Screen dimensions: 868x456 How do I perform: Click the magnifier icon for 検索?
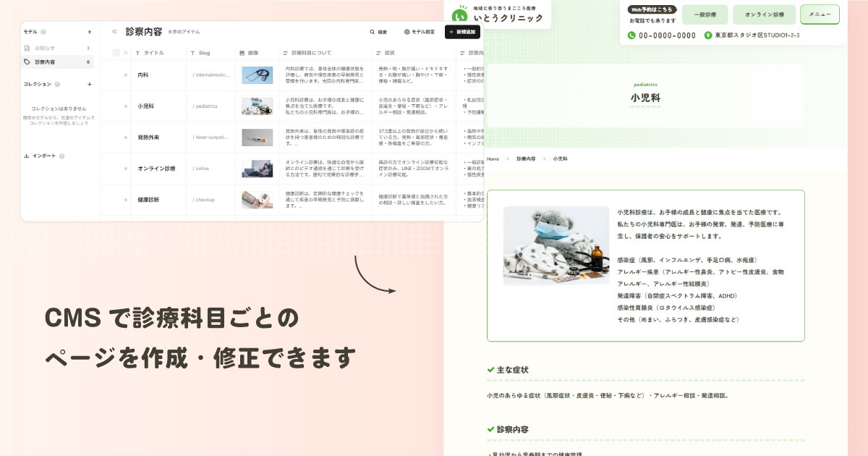click(x=373, y=32)
